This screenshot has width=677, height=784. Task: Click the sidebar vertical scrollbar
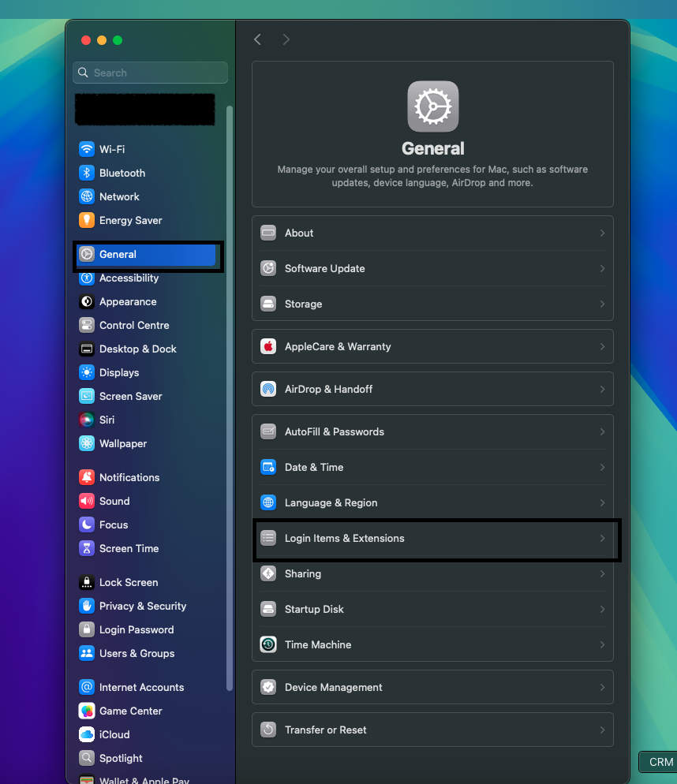[230, 398]
